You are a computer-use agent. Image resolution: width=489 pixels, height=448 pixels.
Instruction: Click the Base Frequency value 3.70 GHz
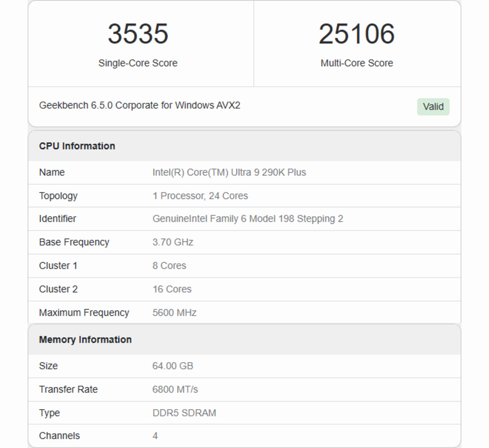tap(172, 242)
